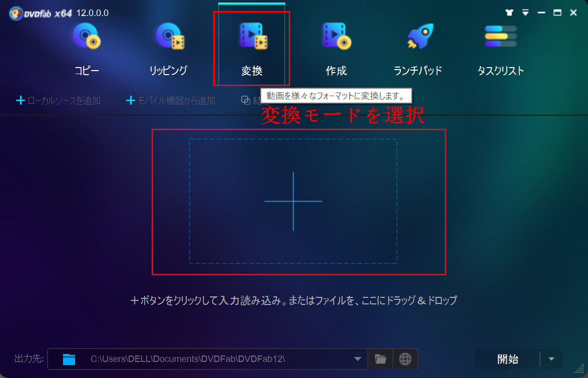Open the タスクリスト task queue icon
The width and height of the screenshot is (588, 378).
click(500, 37)
